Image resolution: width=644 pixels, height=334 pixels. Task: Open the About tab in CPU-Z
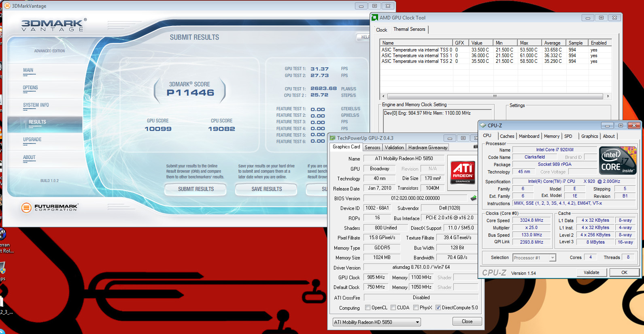(x=609, y=136)
